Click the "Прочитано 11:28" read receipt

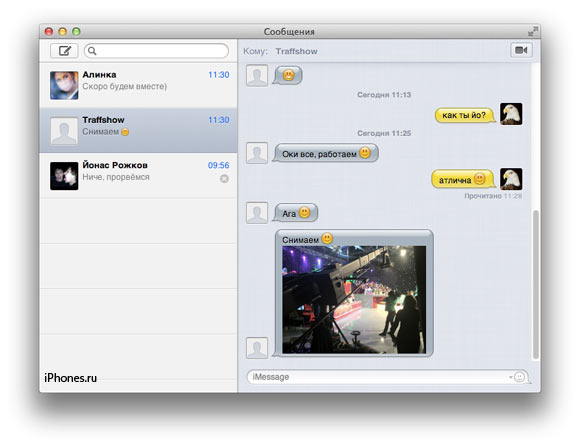pyautogui.click(x=493, y=196)
